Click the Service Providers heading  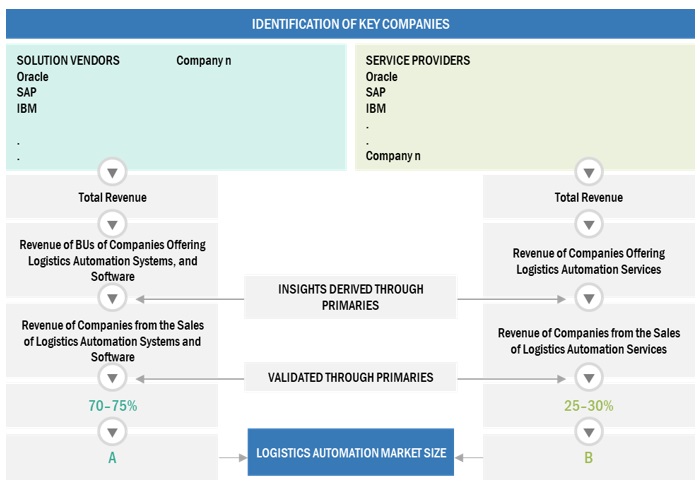[x=418, y=61]
